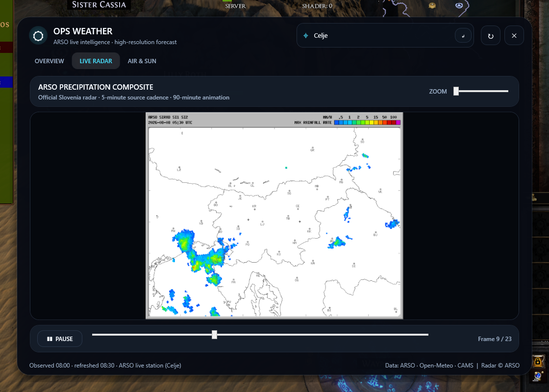Click the radar timestamp '2026-08-08 05:30 UTC'

pos(170,122)
